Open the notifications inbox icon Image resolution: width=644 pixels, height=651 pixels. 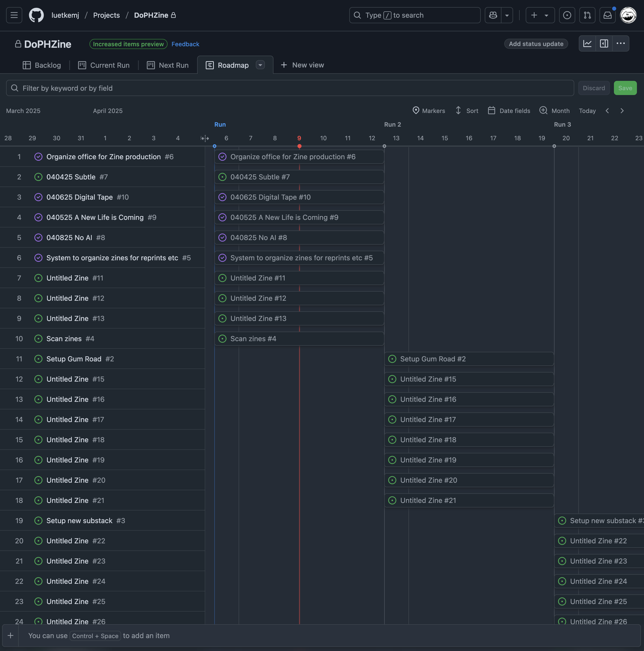point(607,15)
